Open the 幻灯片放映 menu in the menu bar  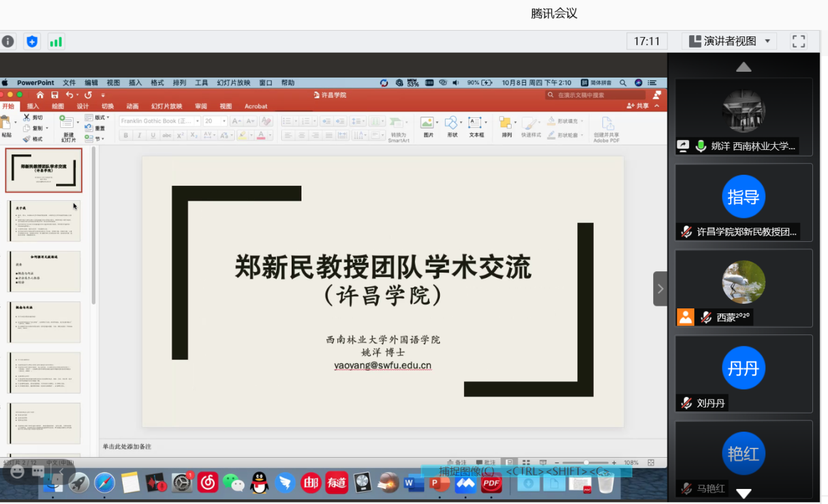(234, 83)
